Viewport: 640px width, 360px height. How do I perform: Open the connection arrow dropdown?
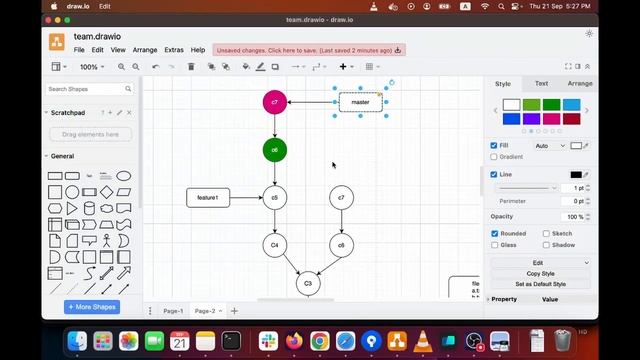298,67
